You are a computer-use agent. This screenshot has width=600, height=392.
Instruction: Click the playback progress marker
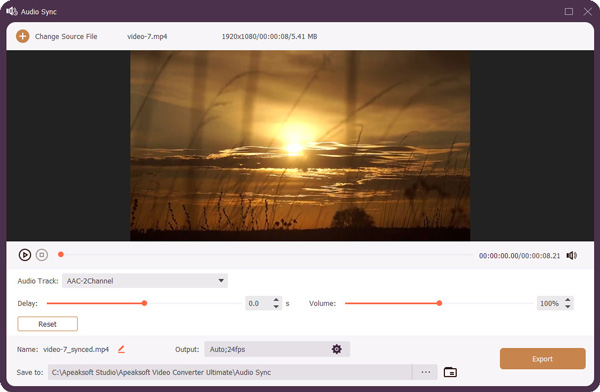tap(60, 254)
